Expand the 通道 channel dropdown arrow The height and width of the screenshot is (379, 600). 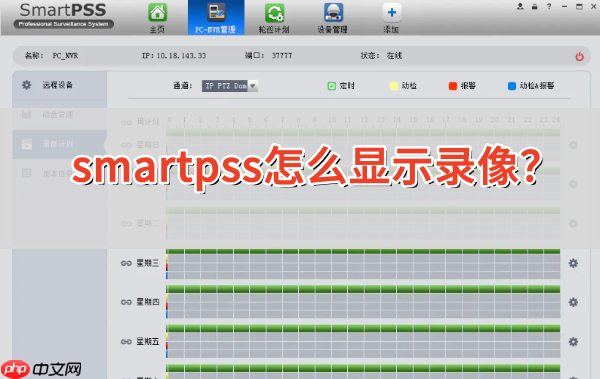click(x=253, y=86)
